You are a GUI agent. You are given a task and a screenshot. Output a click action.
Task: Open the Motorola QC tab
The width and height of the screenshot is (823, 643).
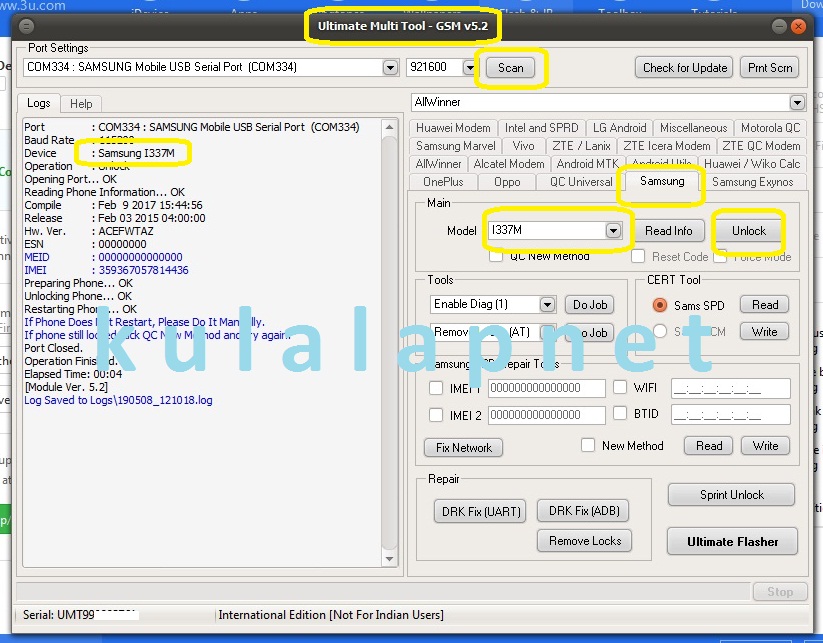click(770, 128)
